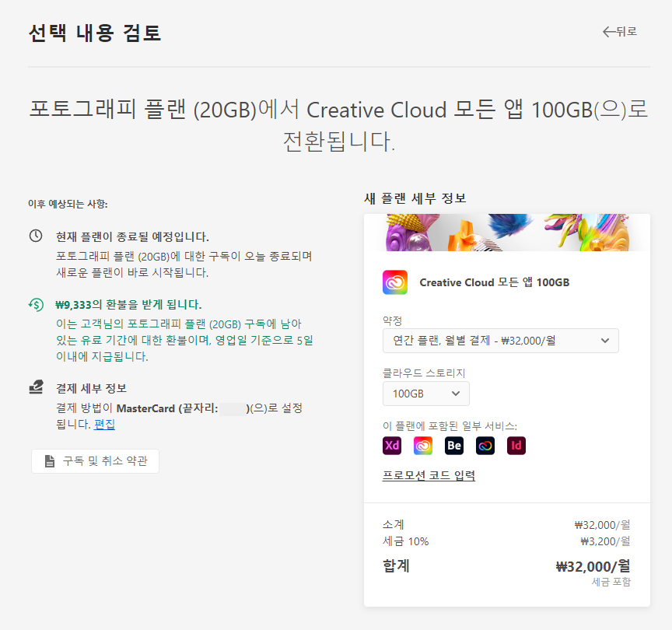Click the clock icon beside 현재 플랜이 종료될 예정입니다
The height and width of the screenshot is (630, 672).
(36, 236)
